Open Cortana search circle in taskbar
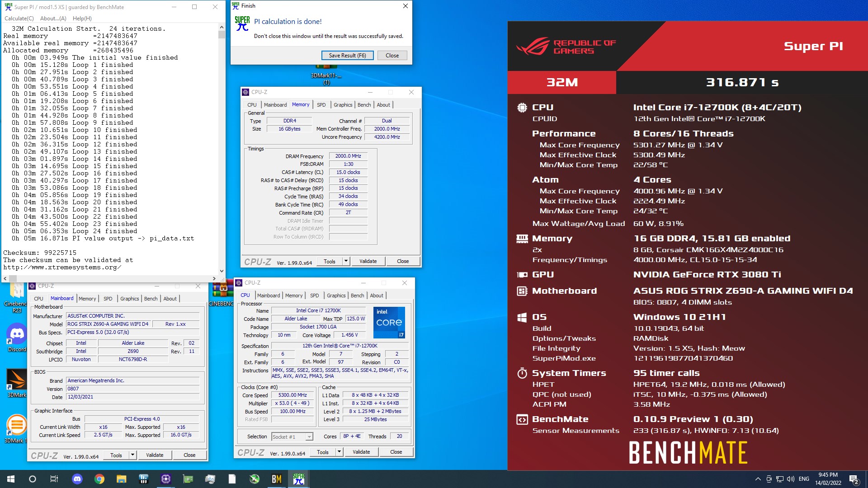 33,479
